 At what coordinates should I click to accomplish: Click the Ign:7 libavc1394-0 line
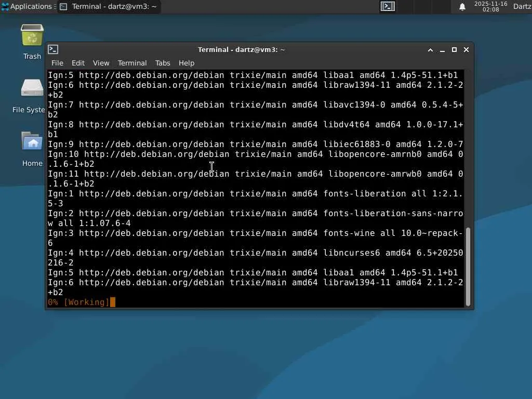point(256,109)
